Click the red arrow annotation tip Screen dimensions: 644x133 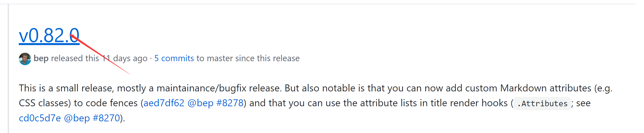click(71, 35)
